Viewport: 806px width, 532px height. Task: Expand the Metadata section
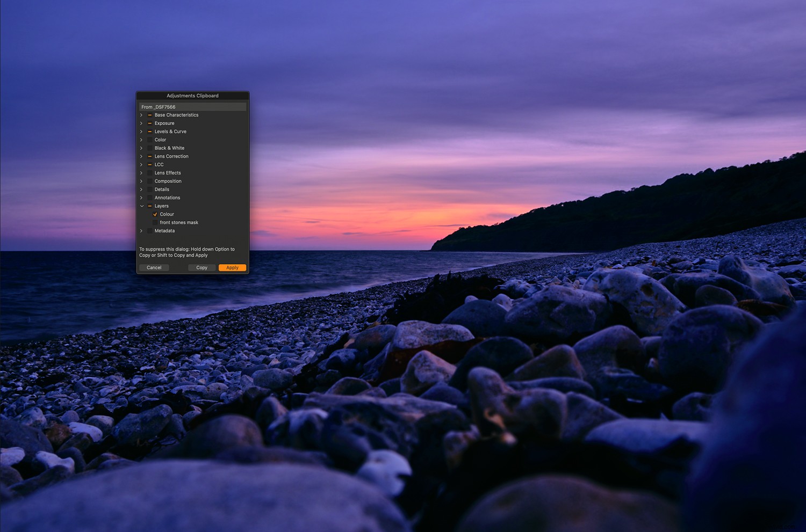coord(141,231)
